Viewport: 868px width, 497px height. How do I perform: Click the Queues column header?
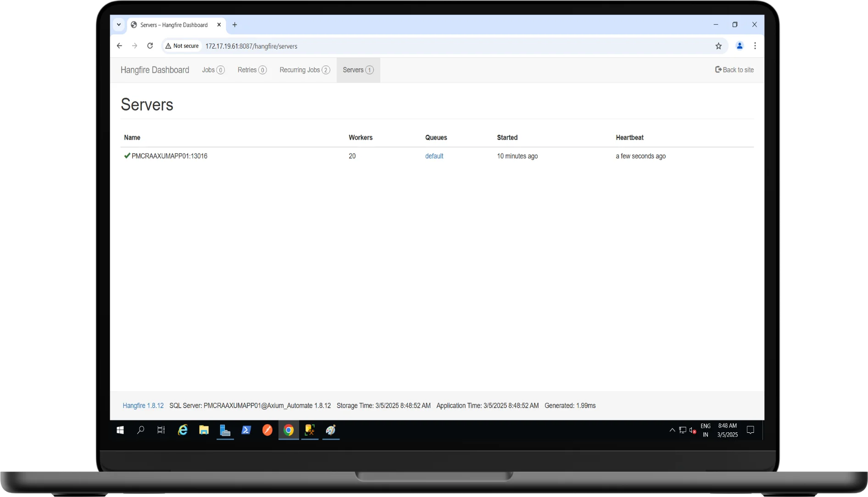[436, 138]
